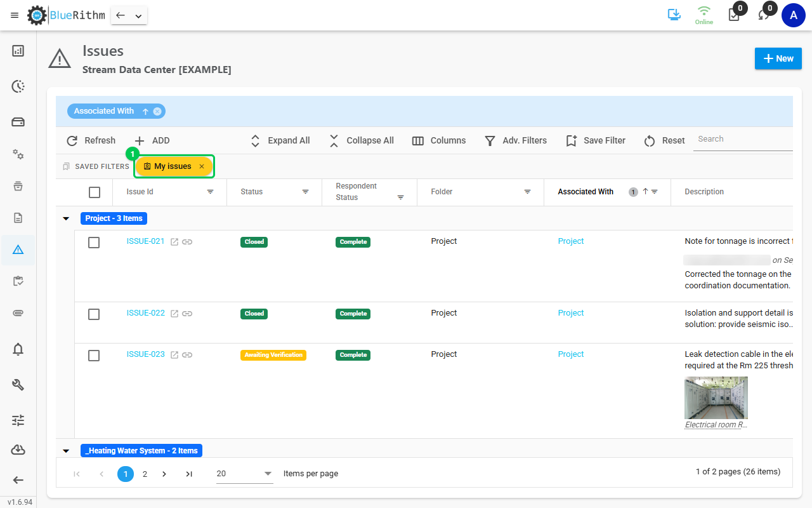Toggle the select-all checkbox in the header
The height and width of the screenshot is (508, 812).
click(95, 192)
